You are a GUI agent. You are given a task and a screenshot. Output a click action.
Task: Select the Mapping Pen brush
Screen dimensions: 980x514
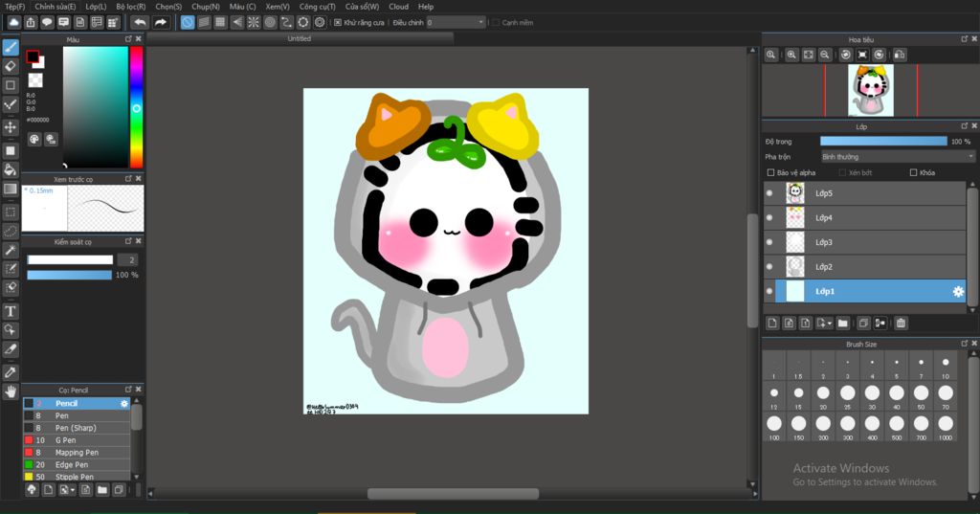tap(77, 452)
